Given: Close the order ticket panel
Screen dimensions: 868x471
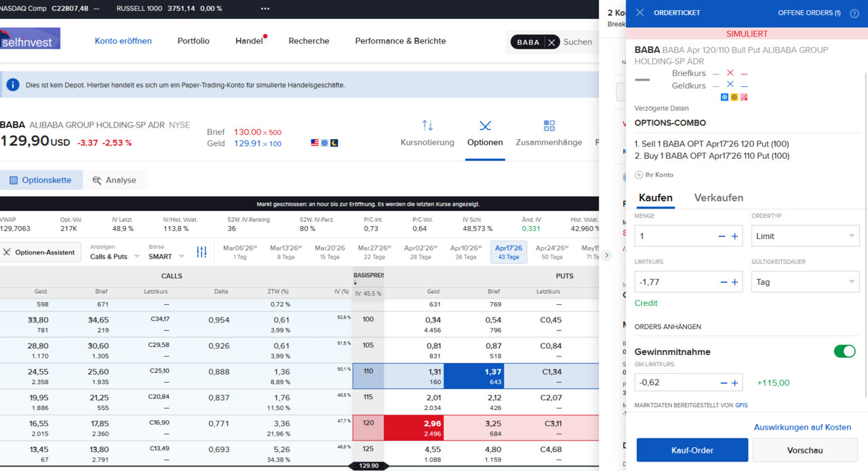Looking at the screenshot, I should (x=640, y=13).
